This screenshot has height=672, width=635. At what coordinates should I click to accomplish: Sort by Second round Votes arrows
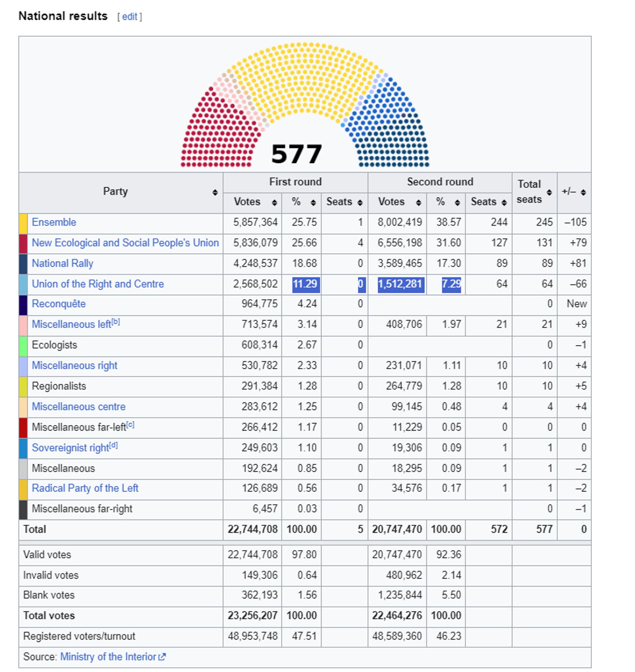tap(419, 202)
